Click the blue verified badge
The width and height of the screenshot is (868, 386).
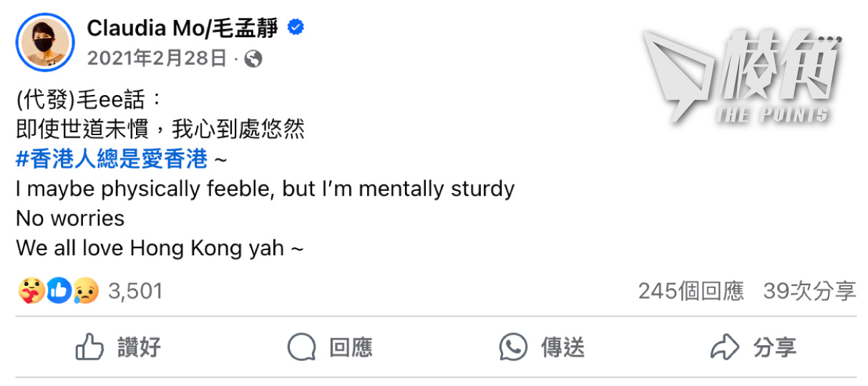[295, 28]
